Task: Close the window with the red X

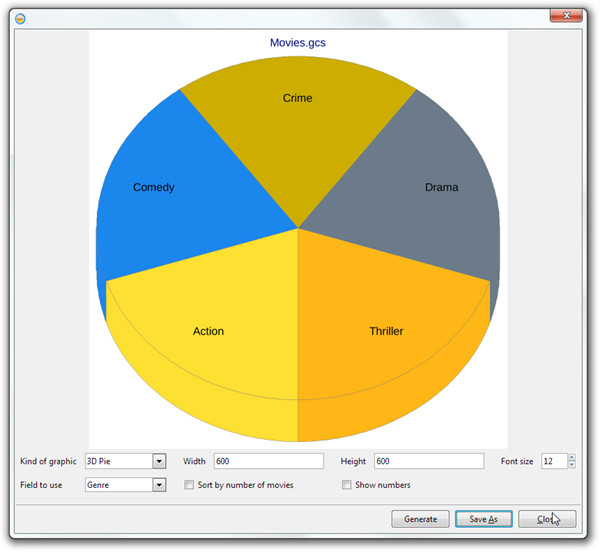Action: (566, 15)
